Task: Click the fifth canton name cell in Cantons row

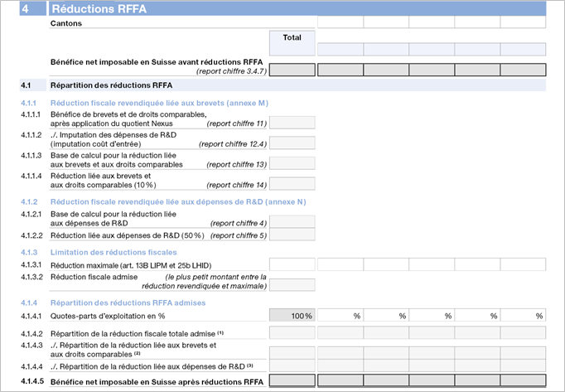Action: tap(523, 22)
